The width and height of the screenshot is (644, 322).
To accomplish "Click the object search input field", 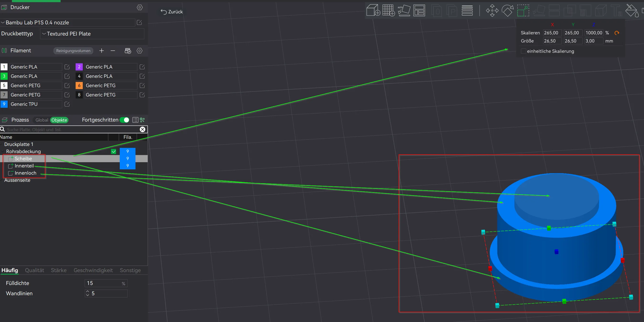I will tap(73, 129).
